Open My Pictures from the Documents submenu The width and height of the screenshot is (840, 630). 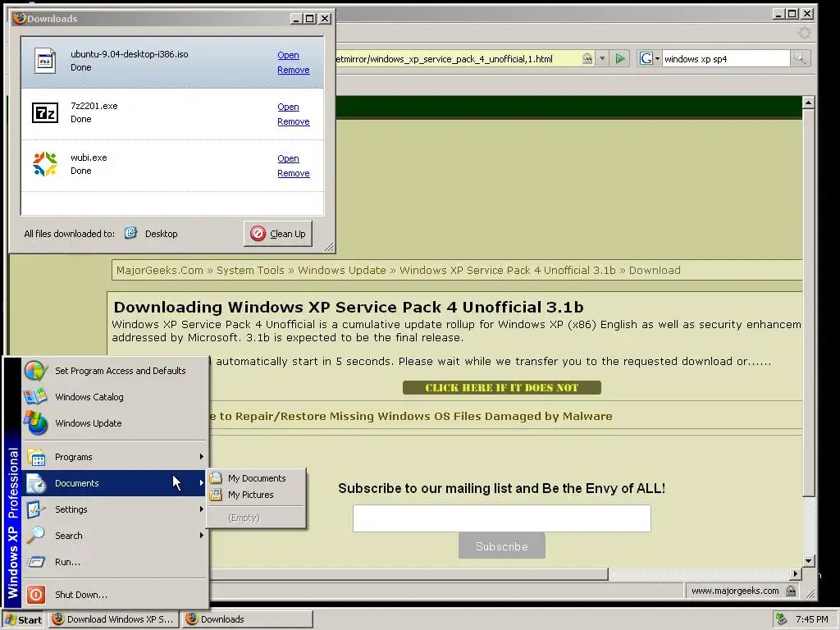257,495
